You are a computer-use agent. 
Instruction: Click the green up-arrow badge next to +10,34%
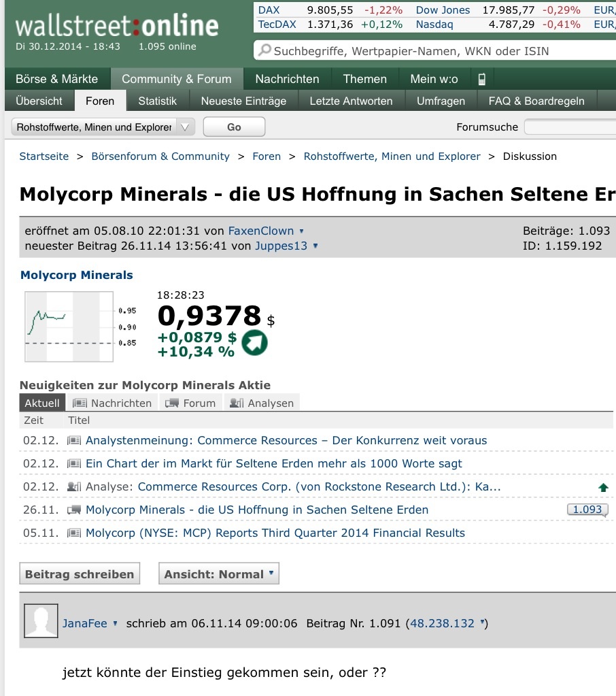click(253, 344)
